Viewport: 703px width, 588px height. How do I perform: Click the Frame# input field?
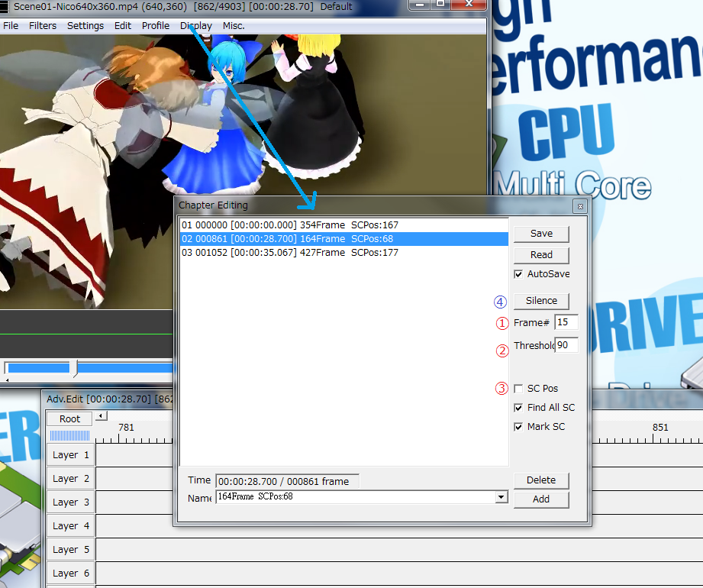pos(566,322)
